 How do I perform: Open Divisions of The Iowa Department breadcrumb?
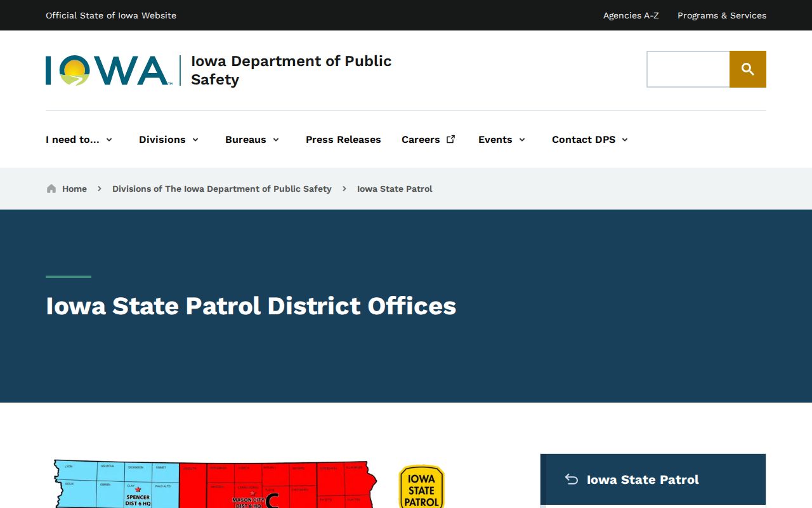point(222,189)
